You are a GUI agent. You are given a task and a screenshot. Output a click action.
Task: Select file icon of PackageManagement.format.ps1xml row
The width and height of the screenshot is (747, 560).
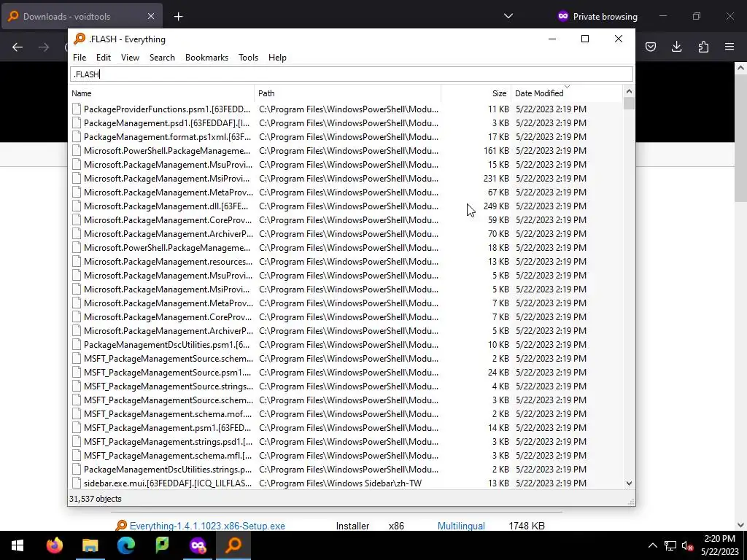(x=76, y=136)
